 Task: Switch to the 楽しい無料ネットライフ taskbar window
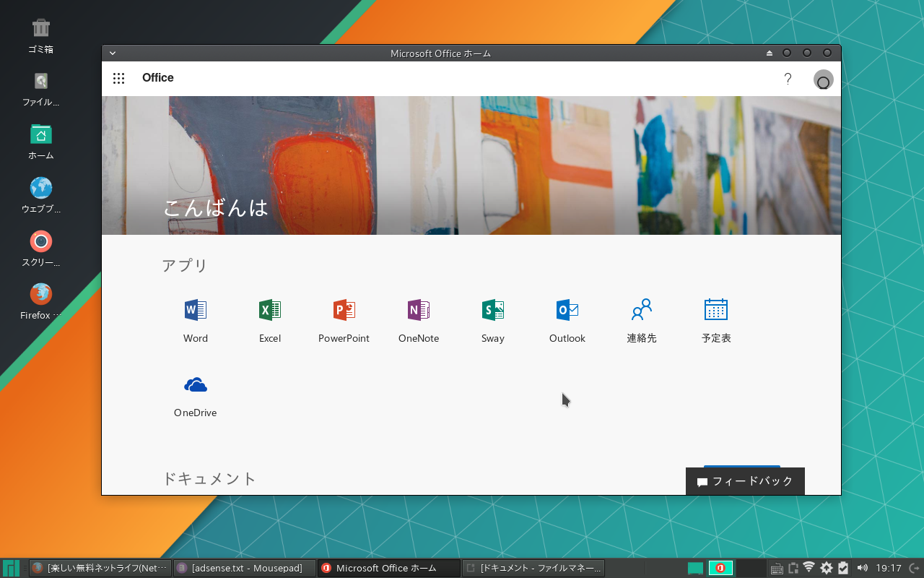[100, 568]
